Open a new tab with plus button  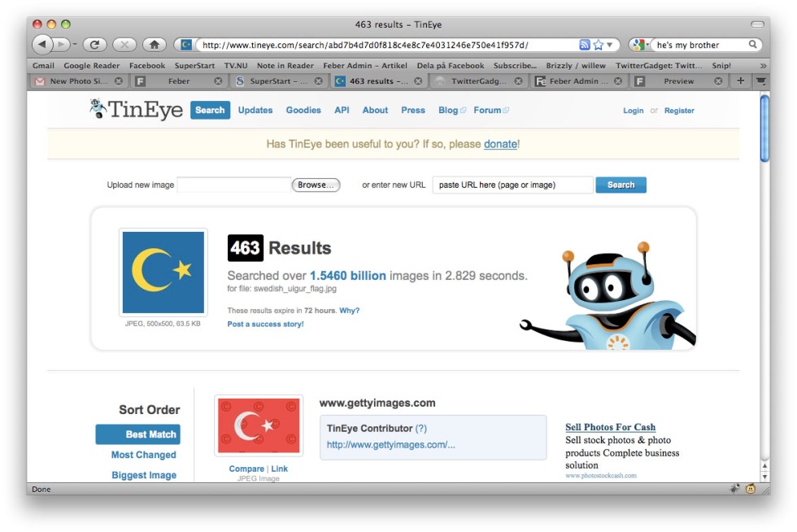click(x=740, y=81)
